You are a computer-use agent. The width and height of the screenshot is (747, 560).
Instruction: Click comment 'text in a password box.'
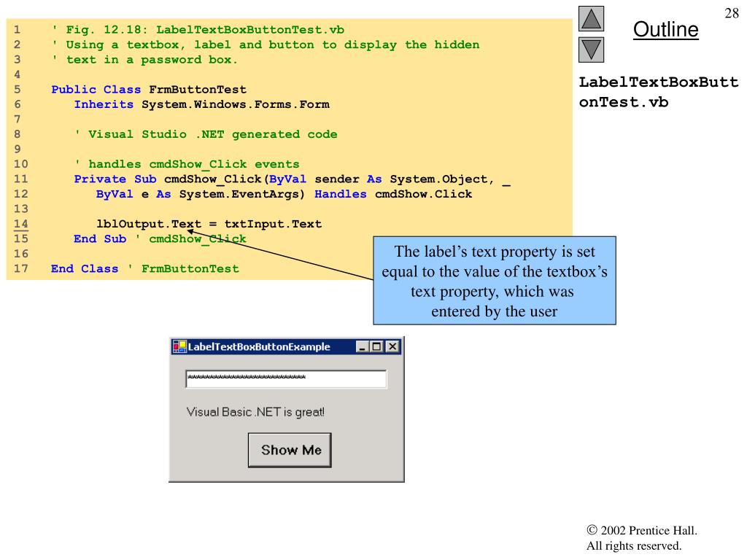point(144,60)
